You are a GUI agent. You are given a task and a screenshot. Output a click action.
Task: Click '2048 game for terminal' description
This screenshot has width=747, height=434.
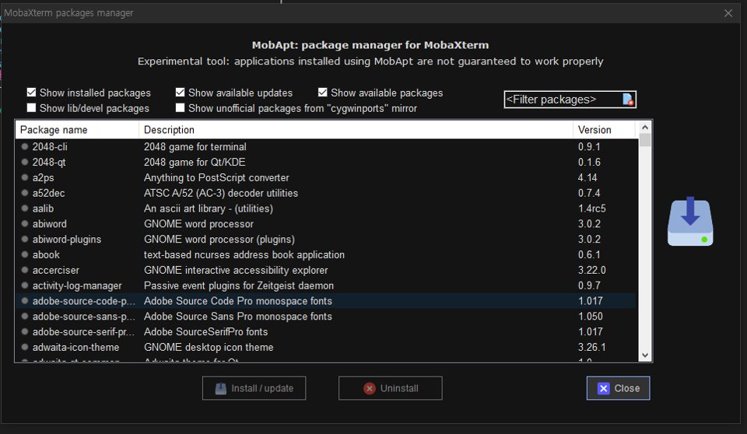coord(195,147)
